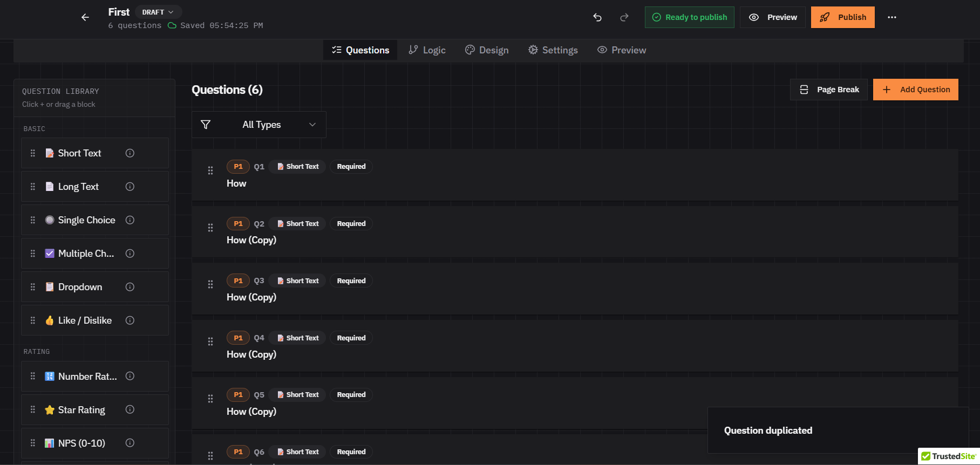This screenshot has height=465, width=980.
Task: Click the redo arrow icon
Action: [x=624, y=17]
